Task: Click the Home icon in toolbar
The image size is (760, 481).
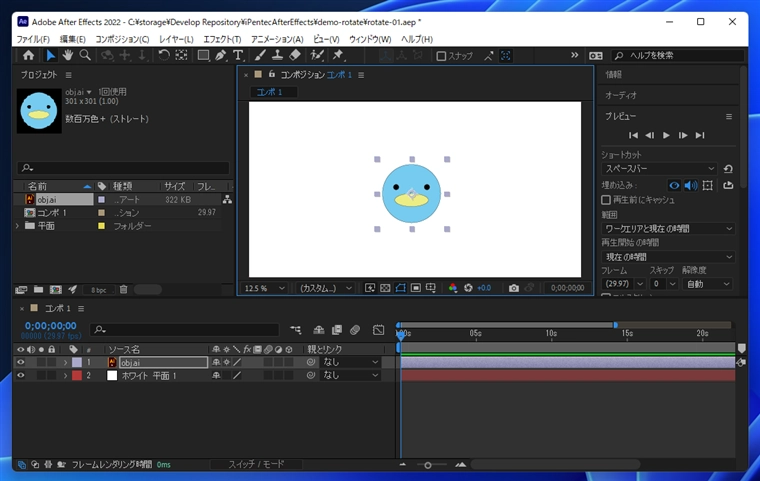Action: [29, 55]
